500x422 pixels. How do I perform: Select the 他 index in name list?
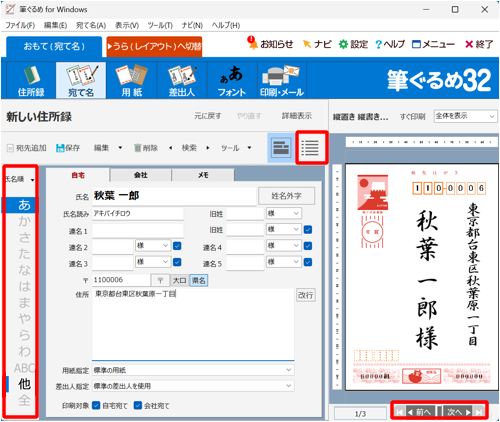(x=24, y=384)
